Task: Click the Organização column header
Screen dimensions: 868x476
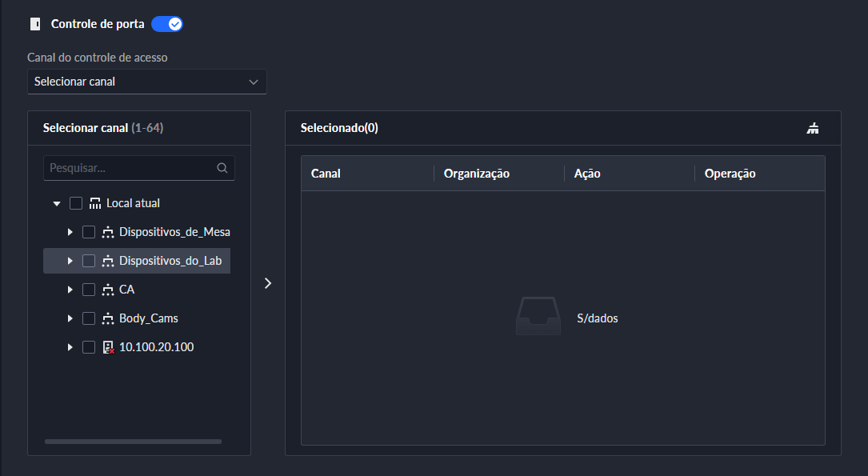Action: pyautogui.click(x=477, y=174)
